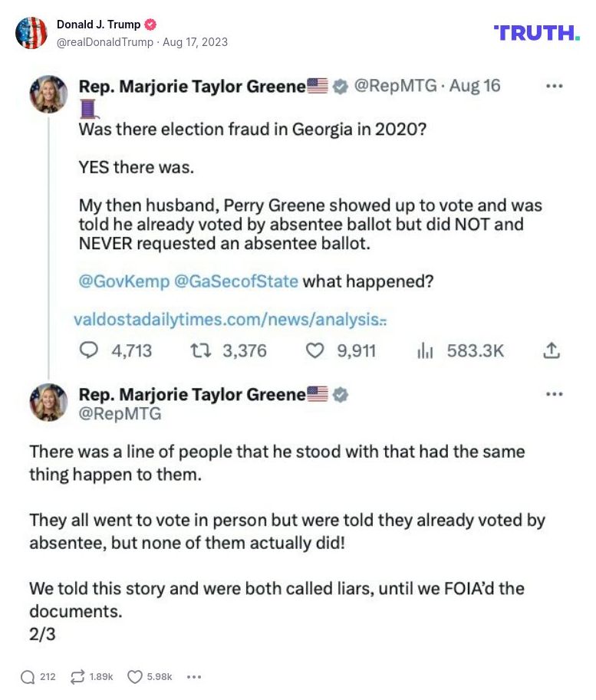Click heart icon showing 9,911 likes

coord(315,350)
